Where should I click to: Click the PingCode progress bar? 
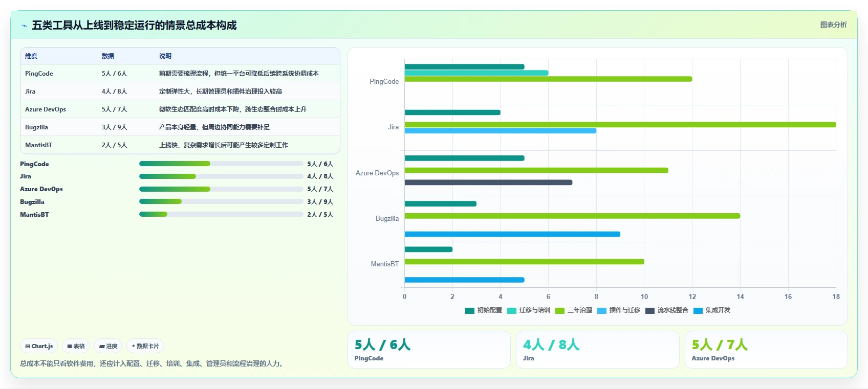pyautogui.click(x=221, y=164)
